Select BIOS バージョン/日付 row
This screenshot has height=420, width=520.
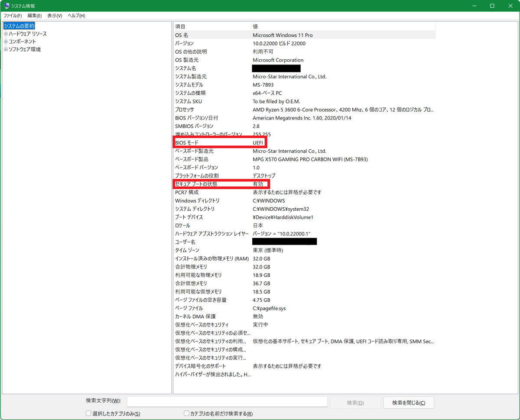tap(304, 118)
